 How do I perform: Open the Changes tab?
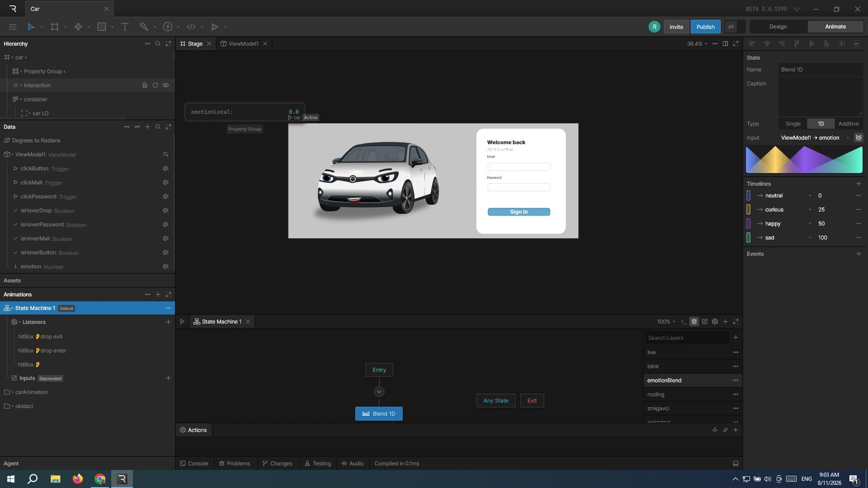pos(278,464)
